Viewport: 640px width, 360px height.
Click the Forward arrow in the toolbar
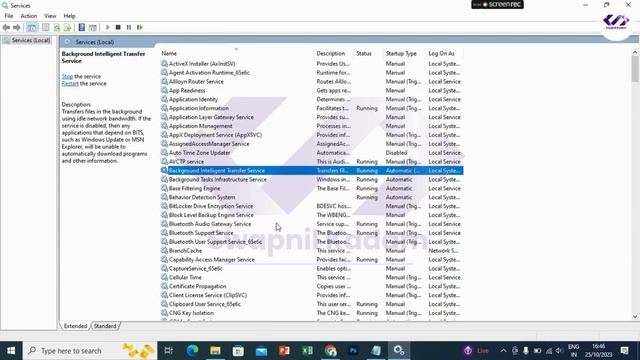[x=17, y=27]
